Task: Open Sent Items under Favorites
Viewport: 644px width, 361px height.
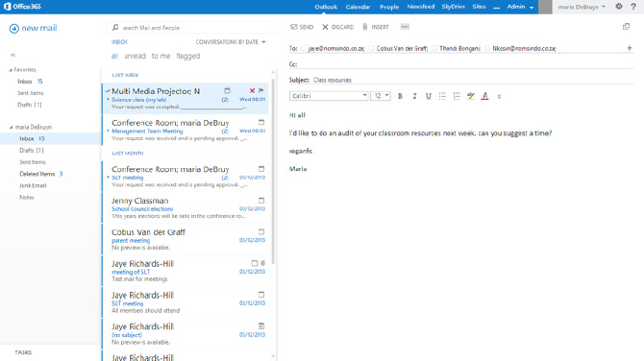Action: pyautogui.click(x=31, y=93)
